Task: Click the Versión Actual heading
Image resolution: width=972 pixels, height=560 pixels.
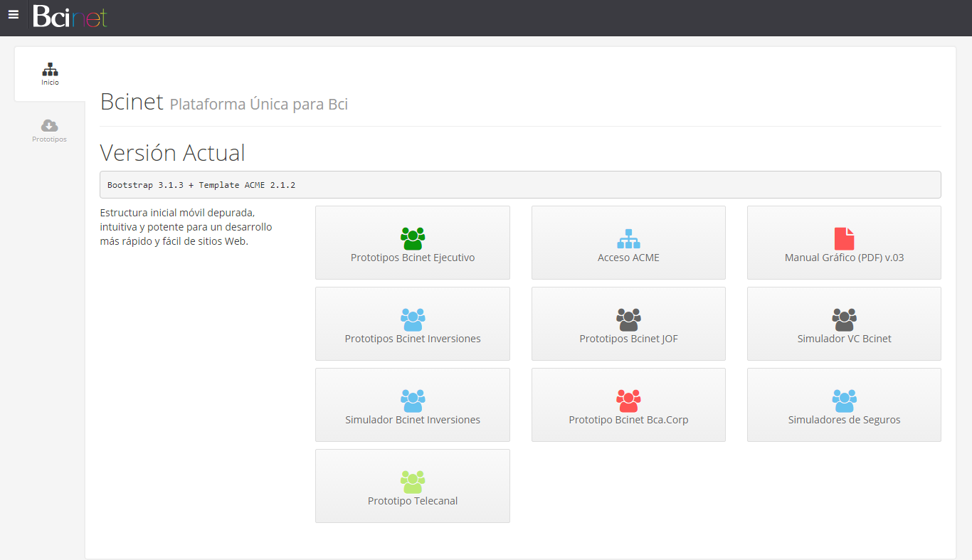Action: (172, 153)
